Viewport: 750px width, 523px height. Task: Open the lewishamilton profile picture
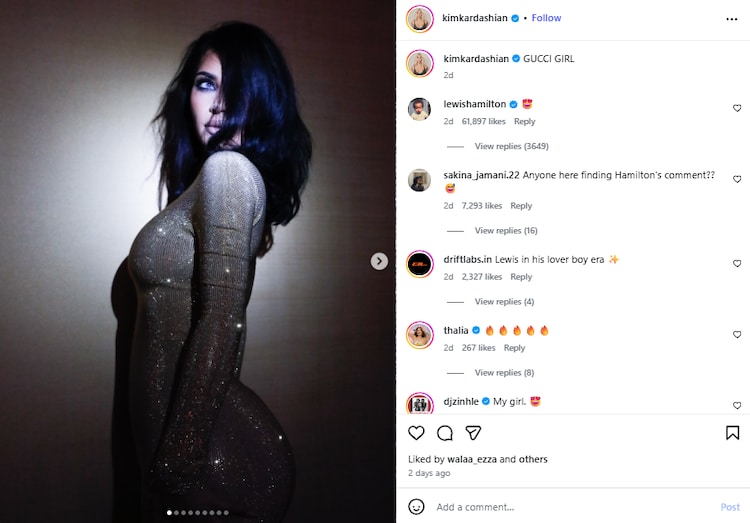[419, 109]
